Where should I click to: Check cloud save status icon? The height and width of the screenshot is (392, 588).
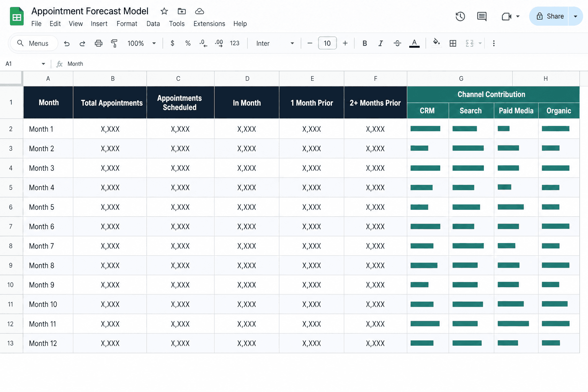tap(199, 11)
